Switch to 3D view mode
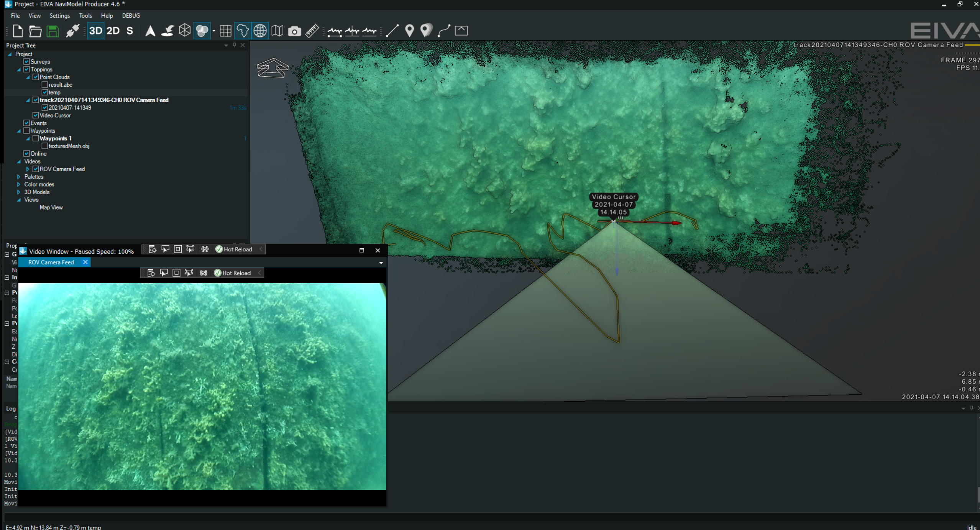Screen dimensions: 980x530 95,31
